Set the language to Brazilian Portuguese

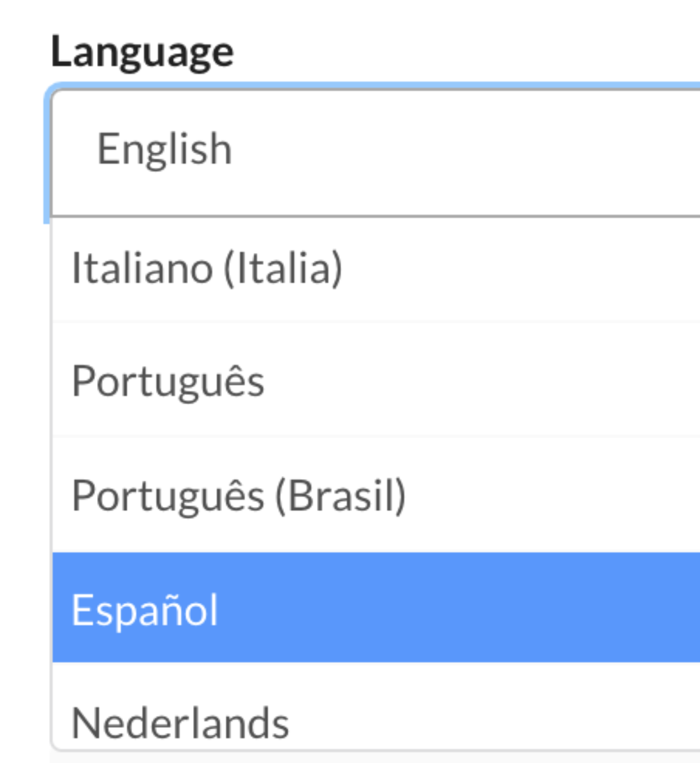[x=239, y=495]
